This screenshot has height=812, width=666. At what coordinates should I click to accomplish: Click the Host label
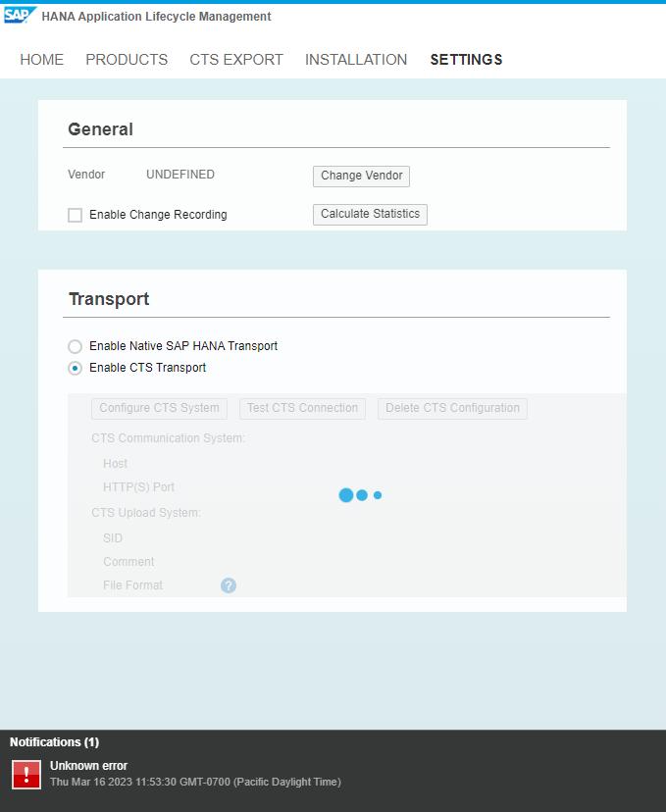coord(116,464)
